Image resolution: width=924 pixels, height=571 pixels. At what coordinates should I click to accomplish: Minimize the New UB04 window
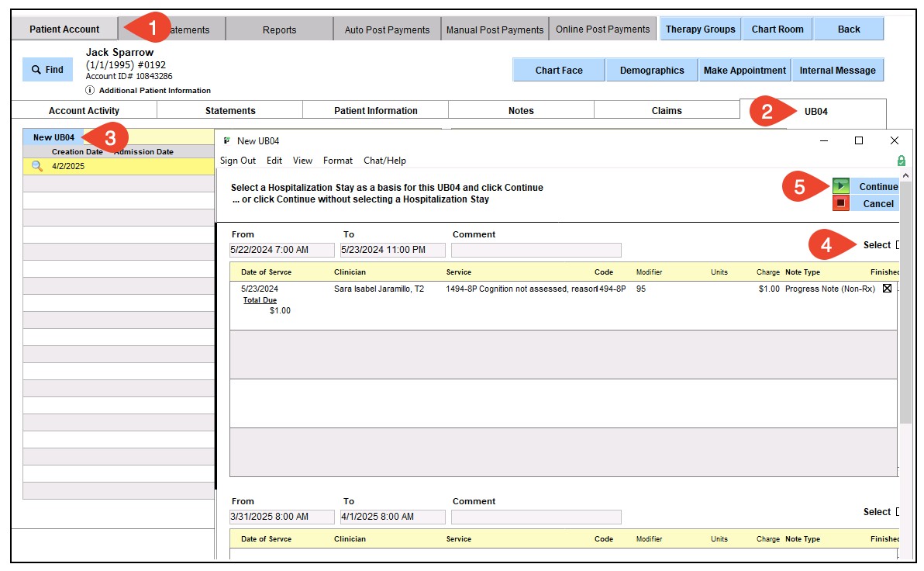(823, 140)
